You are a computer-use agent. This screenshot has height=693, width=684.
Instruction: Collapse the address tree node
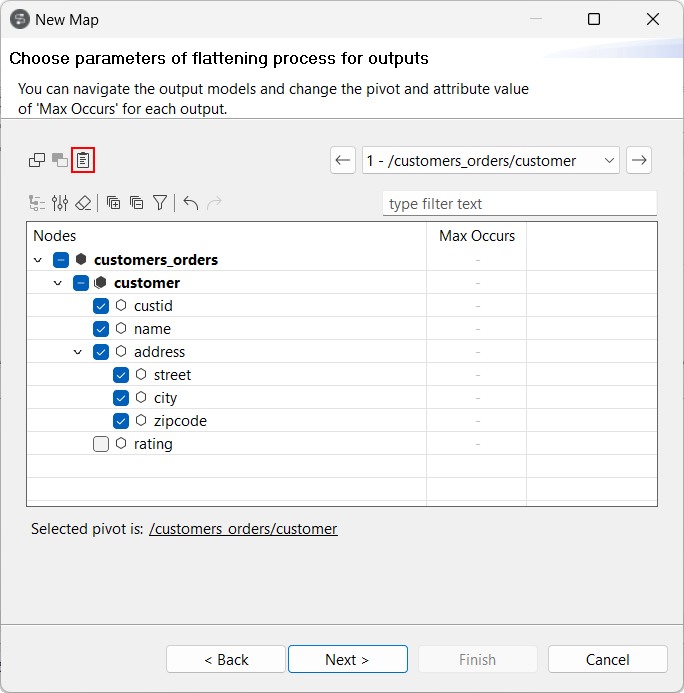78,352
